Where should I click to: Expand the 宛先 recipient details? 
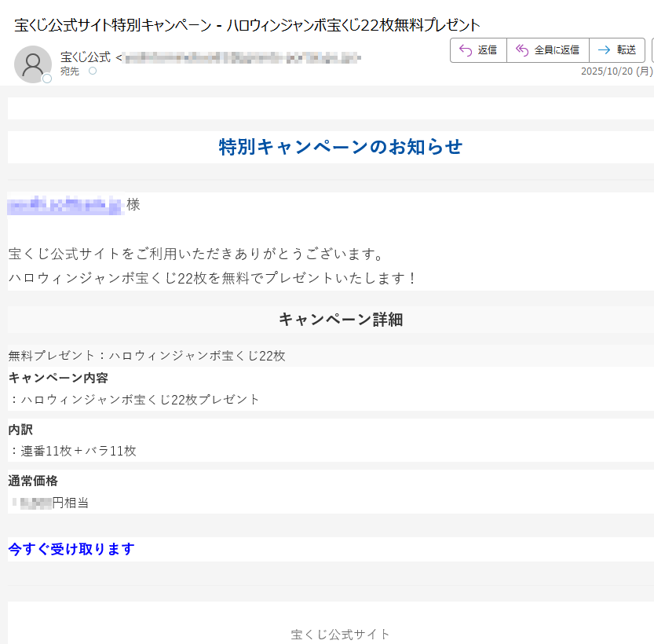(x=70, y=70)
